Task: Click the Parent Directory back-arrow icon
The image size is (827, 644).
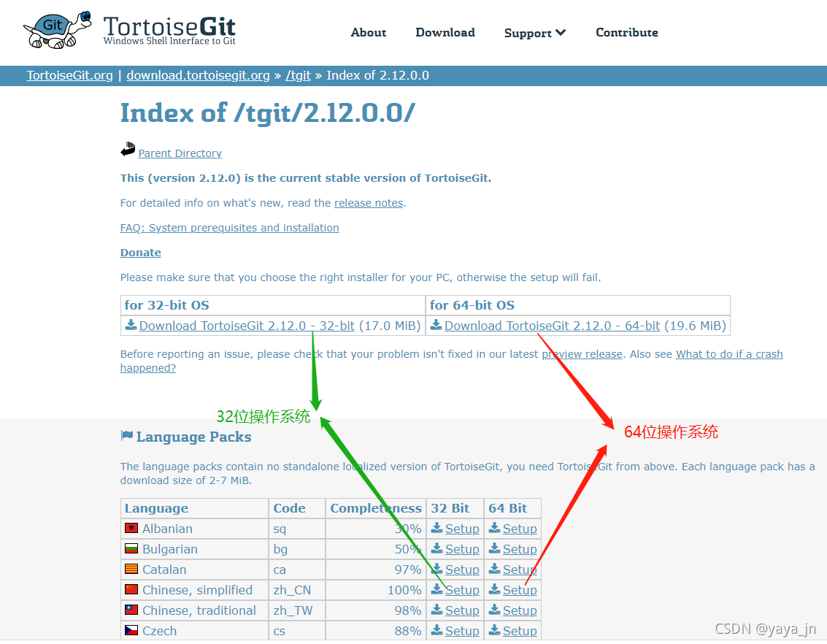Action: click(x=128, y=150)
